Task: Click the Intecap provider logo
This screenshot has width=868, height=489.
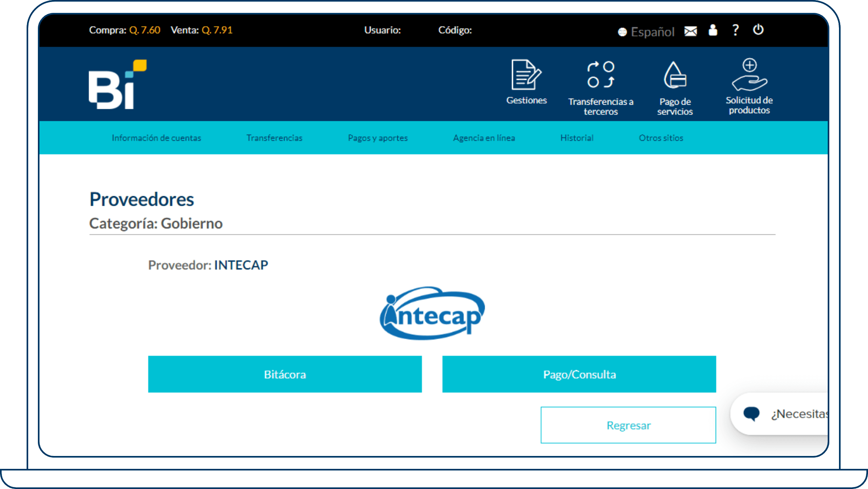Action: click(432, 313)
